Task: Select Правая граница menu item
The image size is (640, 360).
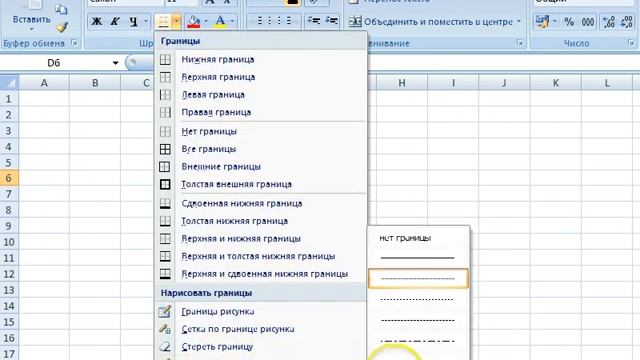Action: pos(261,112)
